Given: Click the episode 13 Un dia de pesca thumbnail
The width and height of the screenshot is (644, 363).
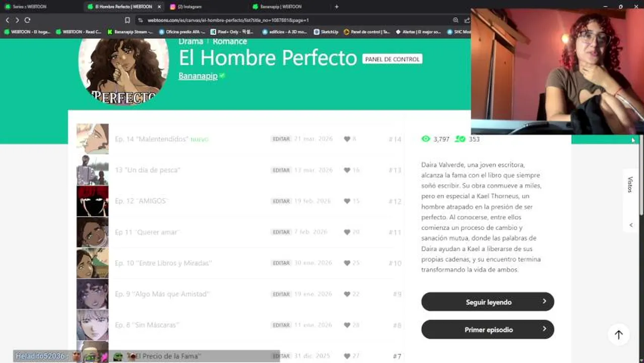Looking at the screenshot, I should coord(92,170).
